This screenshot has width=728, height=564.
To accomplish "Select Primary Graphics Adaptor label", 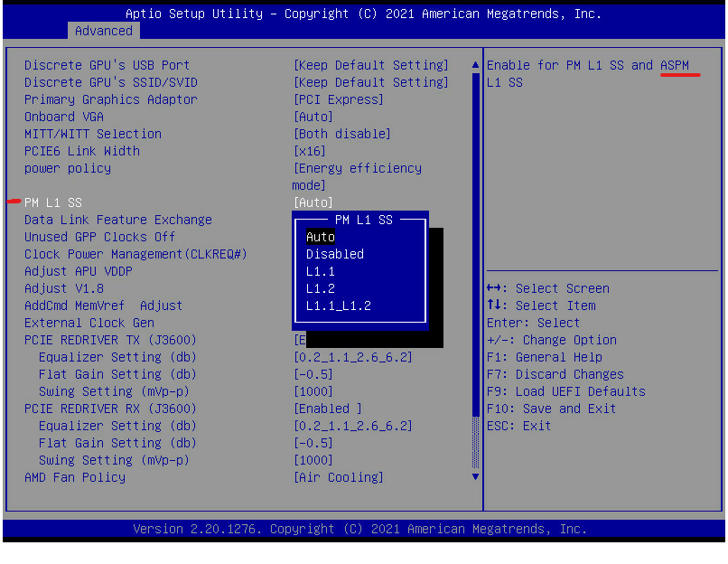I will (x=111, y=99).
